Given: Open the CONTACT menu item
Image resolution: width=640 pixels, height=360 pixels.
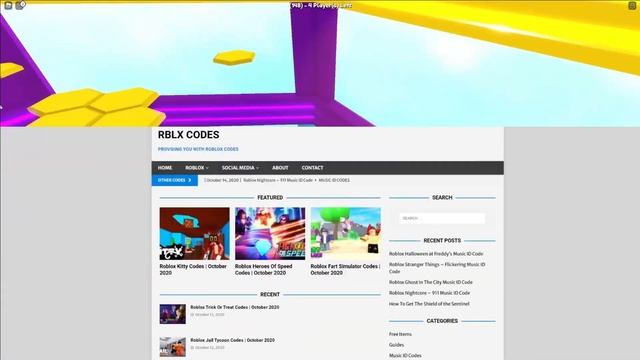Looking at the screenshot, I should coord(312,168).
